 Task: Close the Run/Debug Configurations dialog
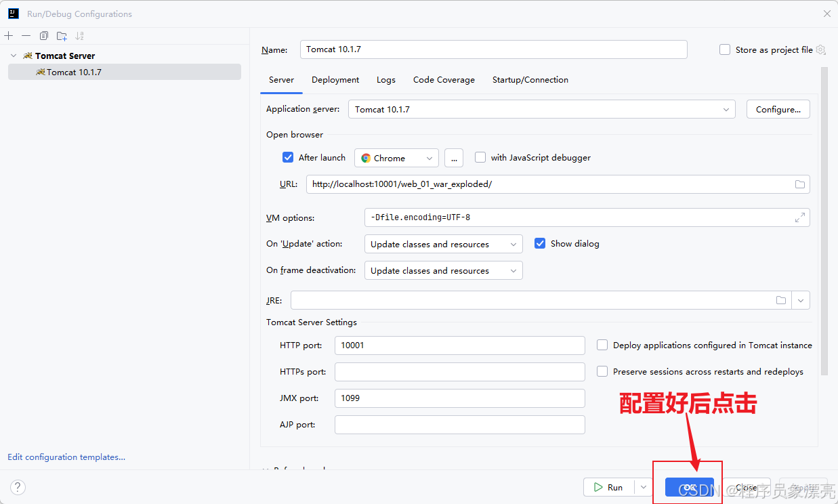(x=827, y=14)
